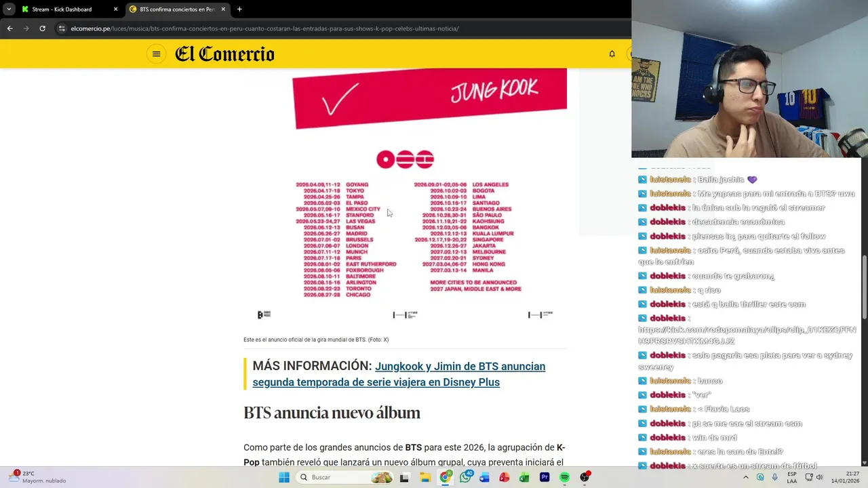Click the El Comercio logo
This screenshot has height=488, width=868.
click(x=224, y=54)
